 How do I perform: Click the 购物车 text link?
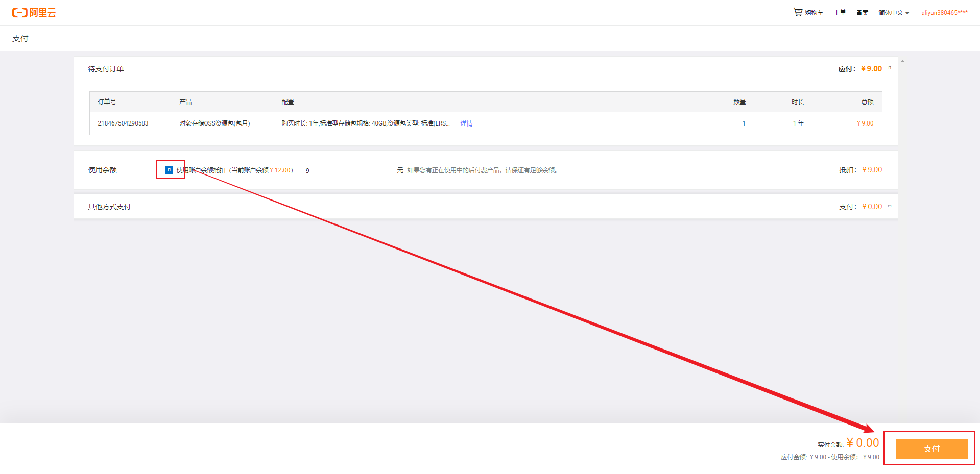(x=813, y=12)
